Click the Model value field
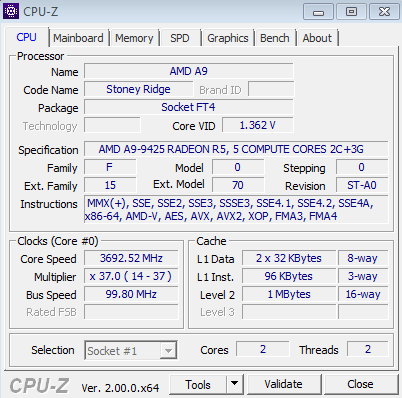Screen dimensions: 402x398 [x=238, y=167]
